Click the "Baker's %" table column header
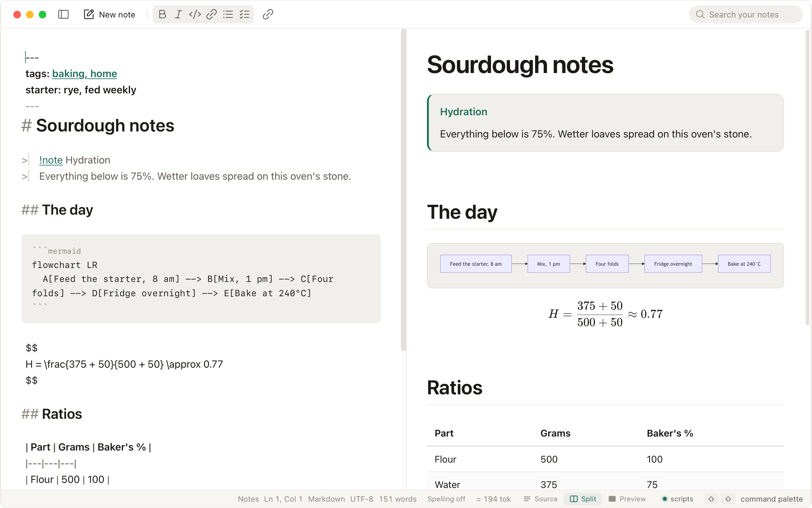 coord(670,433)
